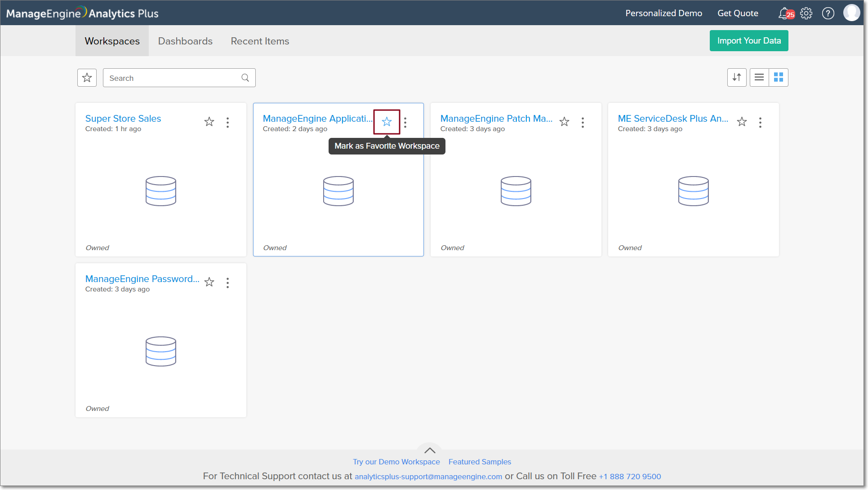This screenshot has height=490, width=868.
Task: Open the notifications bell icon
Action: tap(784, 13)
